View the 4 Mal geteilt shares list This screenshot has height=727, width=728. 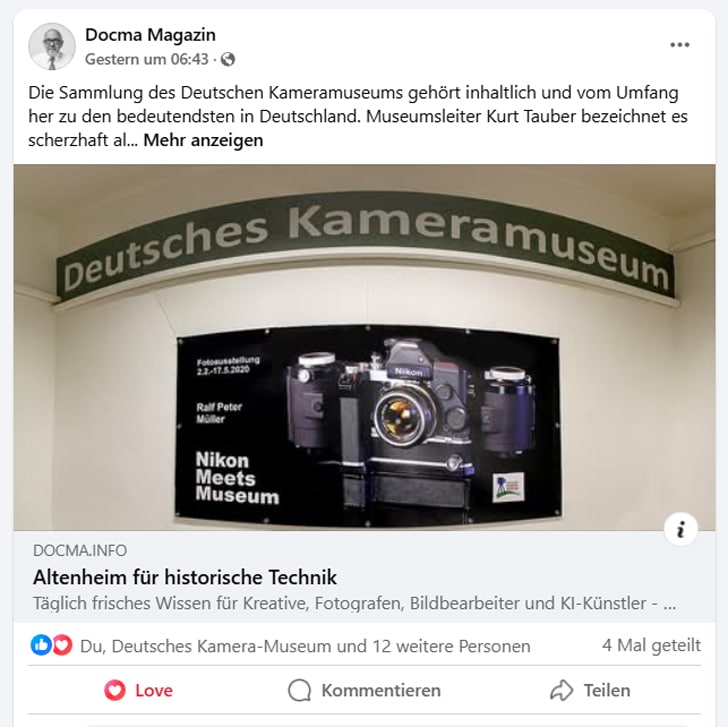pyautogui.click(x=651, y=645)
